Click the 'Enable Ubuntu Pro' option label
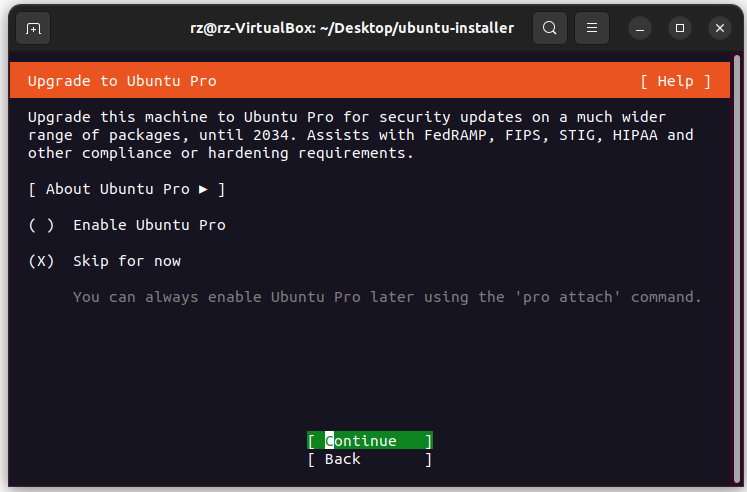This screenshot has height=492, width=747. [x=149, y=225]
